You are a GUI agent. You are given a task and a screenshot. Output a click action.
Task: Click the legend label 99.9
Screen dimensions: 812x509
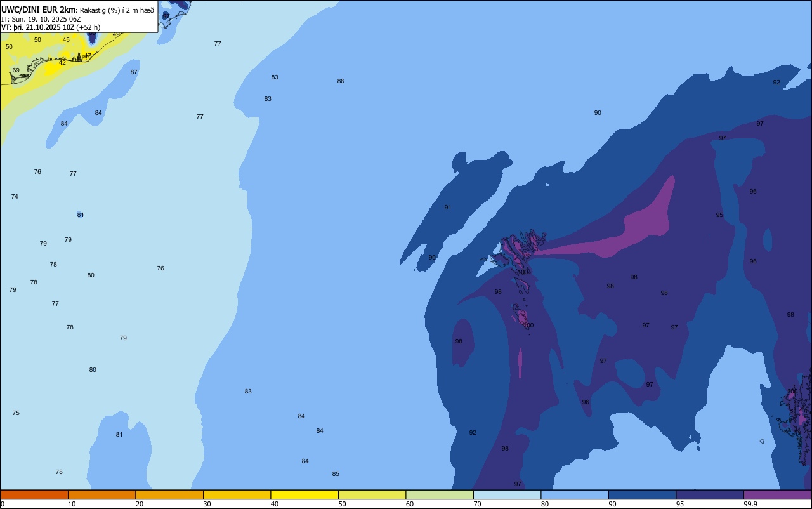pyautogui.click(x=750, y=504)
